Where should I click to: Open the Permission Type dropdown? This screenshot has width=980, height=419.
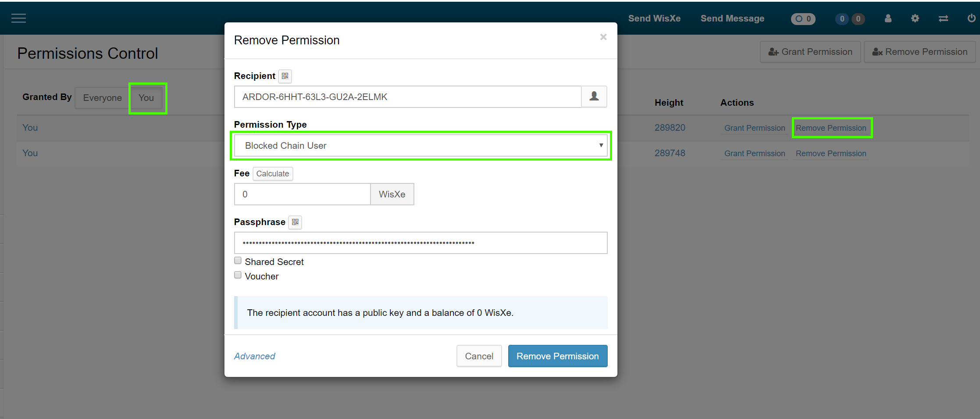[x=421, y=146]
